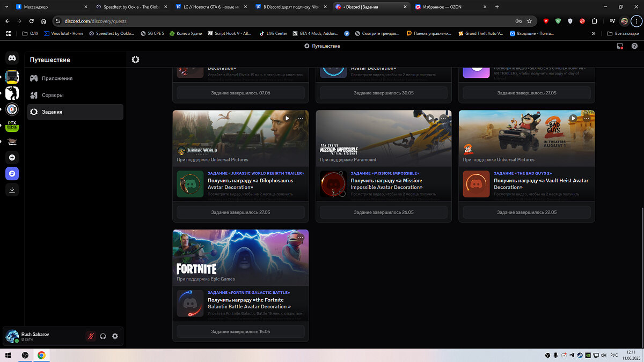Click the Discord help question mark icon

pyautogui.click(x=634, y=46)
